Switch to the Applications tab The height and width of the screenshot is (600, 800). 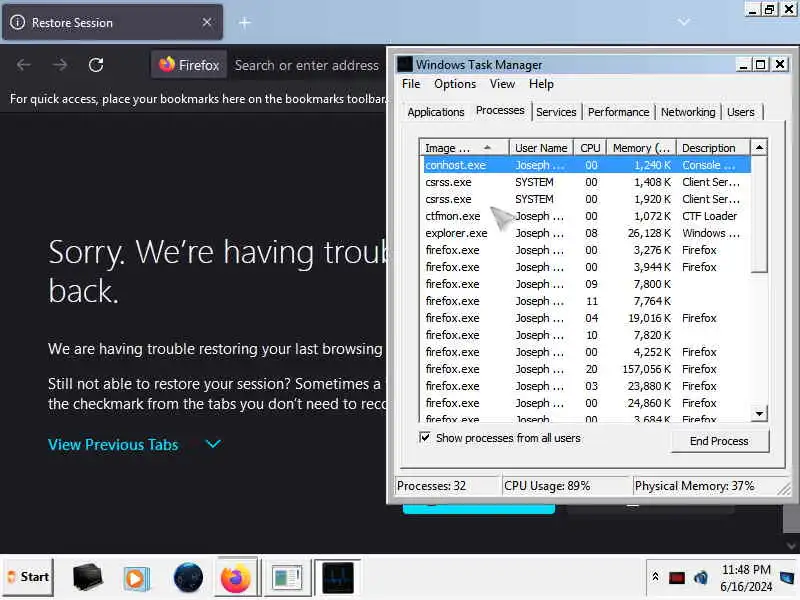pyautogui.click(x=436, y=112)
